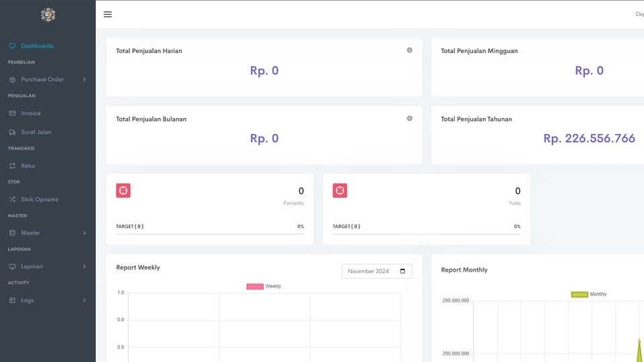
Task: Click the November 2024 month input
Action: pyautogui.click(x=369, y=271)
